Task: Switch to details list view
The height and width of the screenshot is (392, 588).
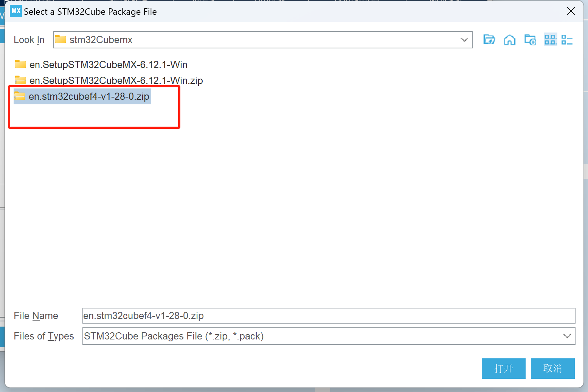Action: click(567, 39)
